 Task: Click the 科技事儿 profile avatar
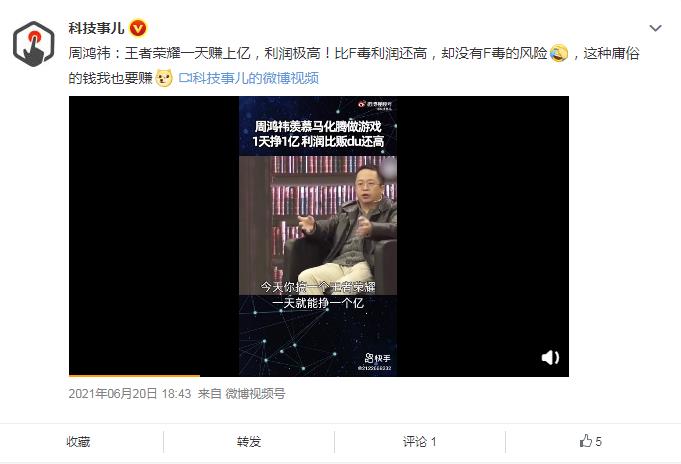tap(34, 43)
